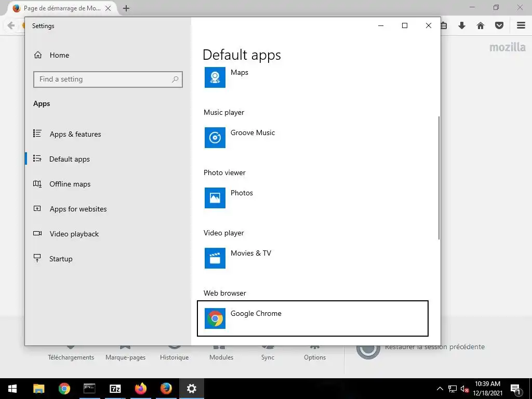Viewport: 532px width, 399px height.
Task: Open new tab in Firefox window
Action: click(x=126, y=8)
